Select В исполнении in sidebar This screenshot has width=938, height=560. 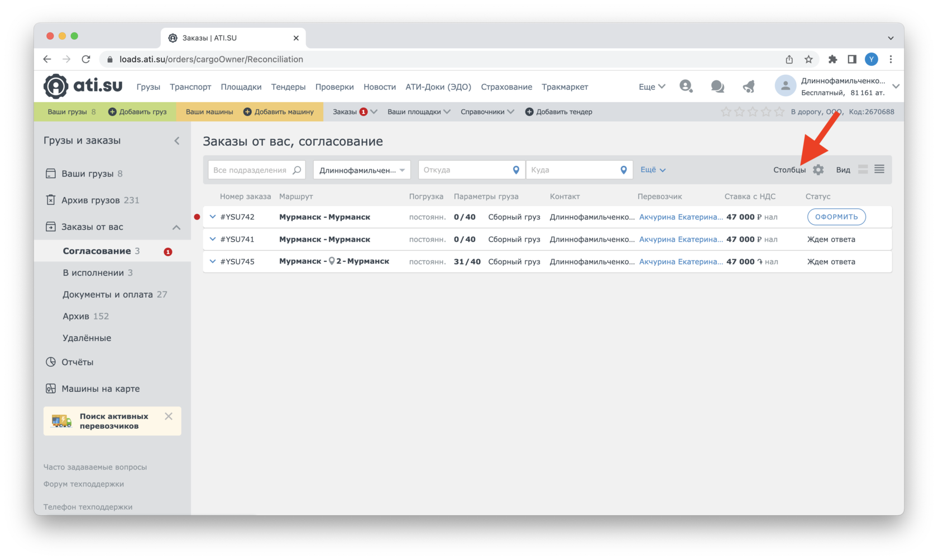(98, 272)
